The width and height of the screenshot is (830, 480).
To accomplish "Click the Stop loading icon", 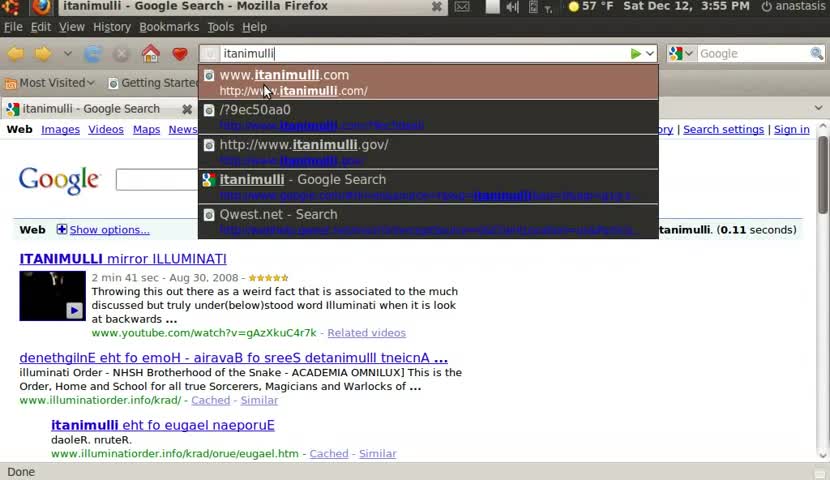I will [x=121, y=54].
